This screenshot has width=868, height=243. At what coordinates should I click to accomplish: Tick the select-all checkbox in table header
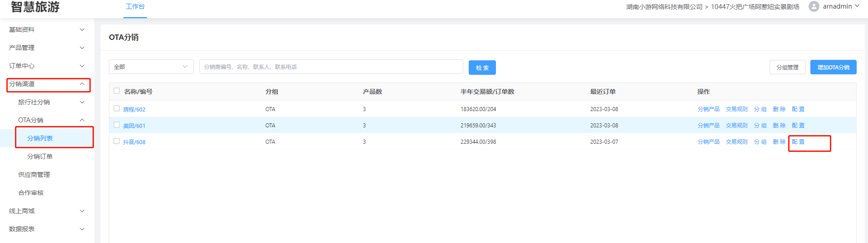coord(117,91)
